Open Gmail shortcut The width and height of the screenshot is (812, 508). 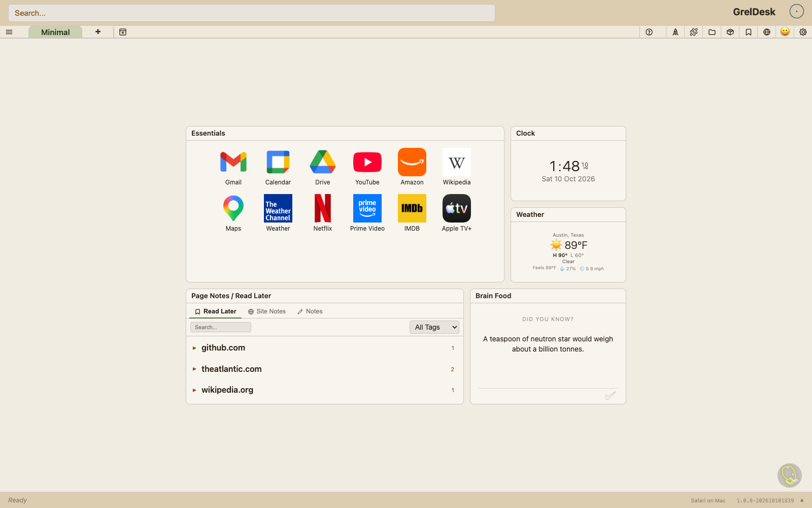coord(233,167)
